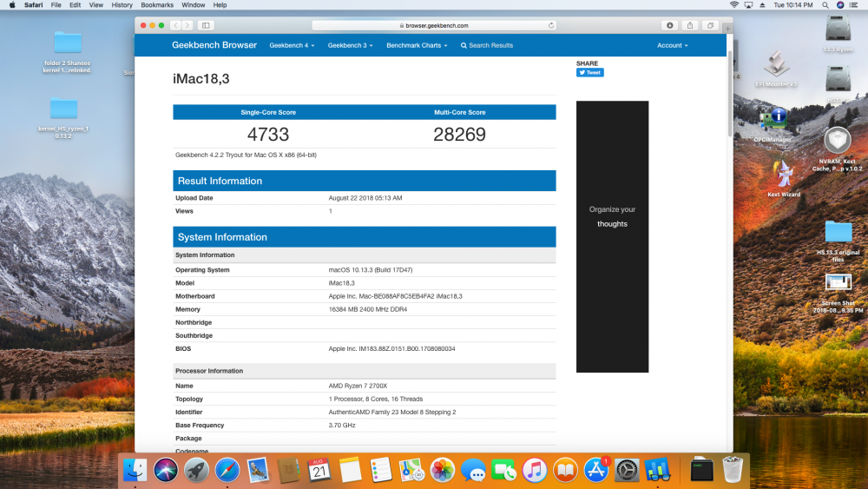Expand the Geekbench 4 dropdown
Viewport: 868px width, 489px height.
tap(292, 45)
